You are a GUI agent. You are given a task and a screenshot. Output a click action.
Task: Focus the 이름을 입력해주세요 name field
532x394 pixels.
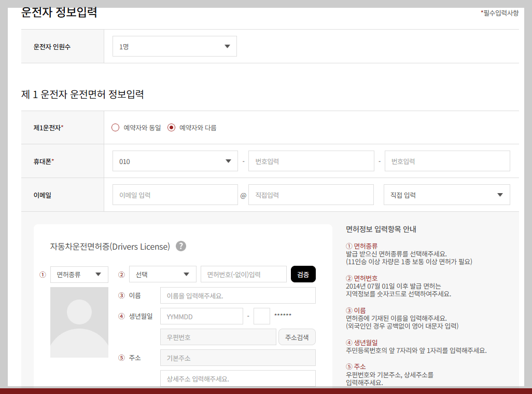[x=238, y=295]
